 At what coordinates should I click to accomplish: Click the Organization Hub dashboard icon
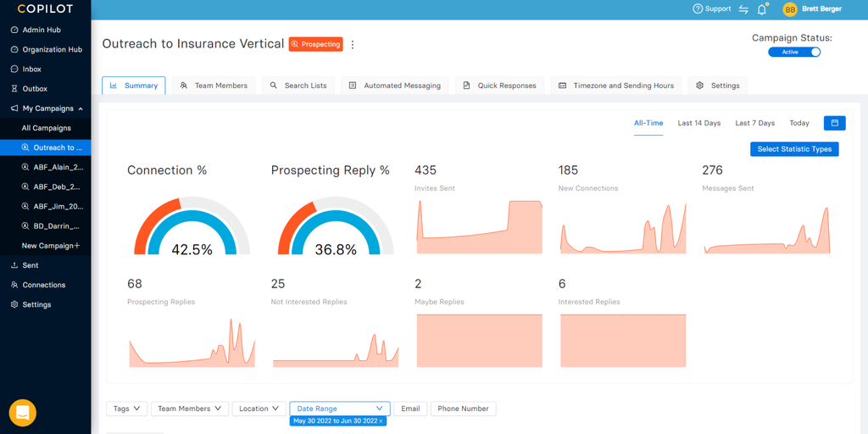(14, 49)
